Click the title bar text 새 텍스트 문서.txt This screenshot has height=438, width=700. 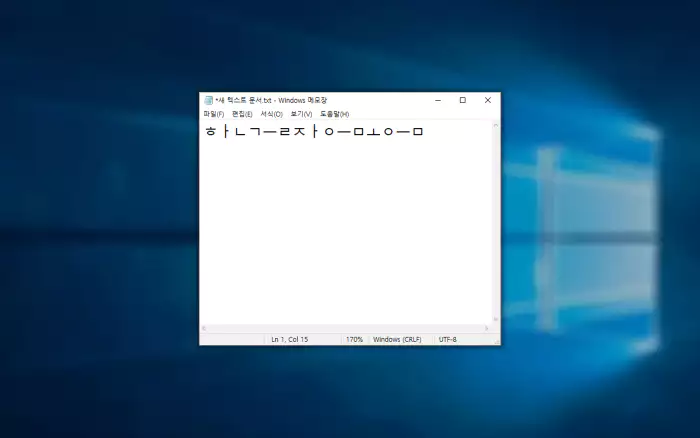tap(243, 100)
